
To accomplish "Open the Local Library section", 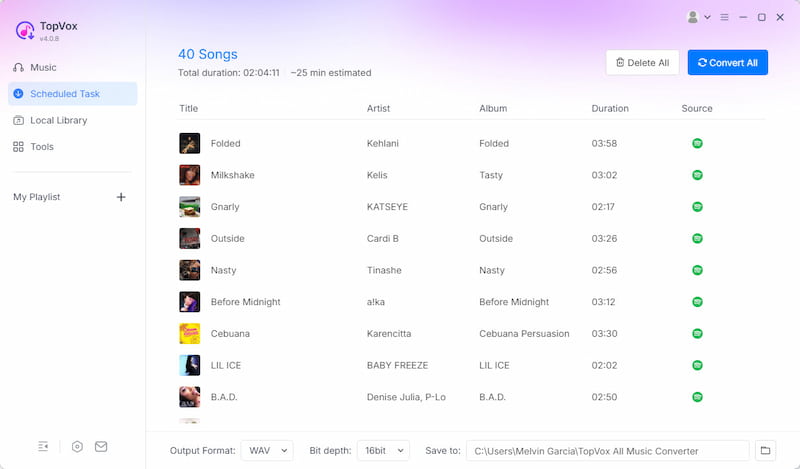I will coord(72,120).
